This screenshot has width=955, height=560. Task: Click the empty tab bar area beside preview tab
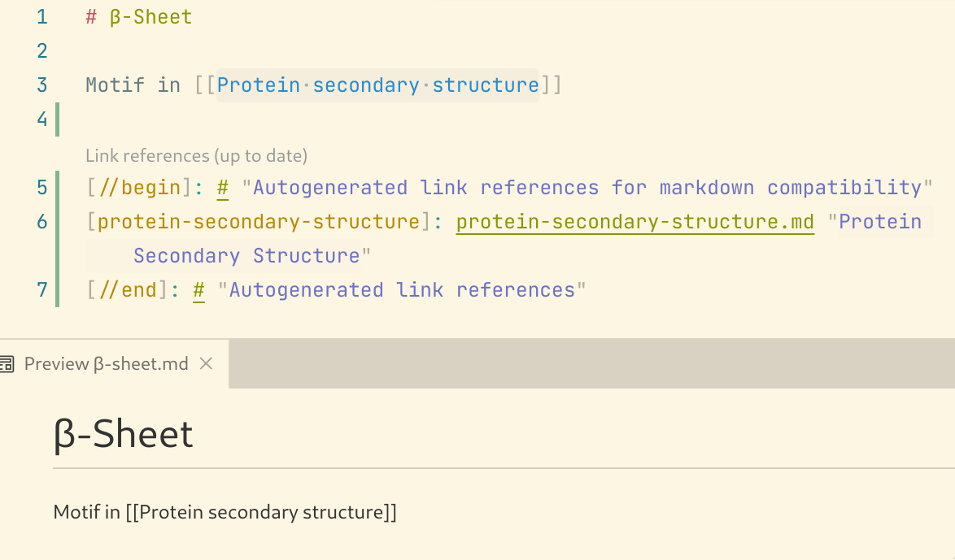[591, 363]
